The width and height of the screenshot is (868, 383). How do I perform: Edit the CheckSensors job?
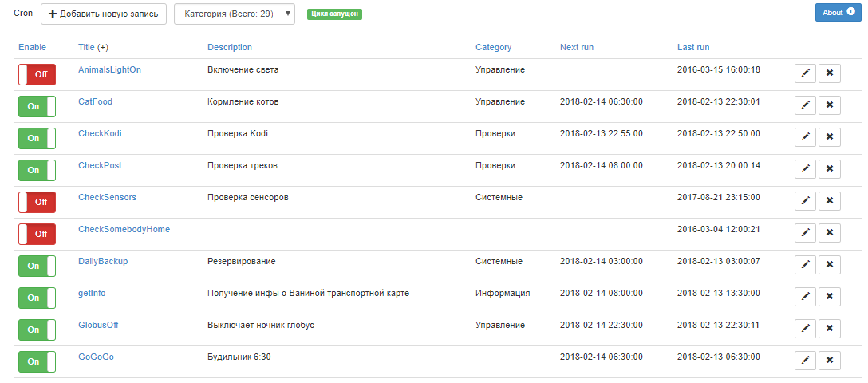(x=806, y=201)
